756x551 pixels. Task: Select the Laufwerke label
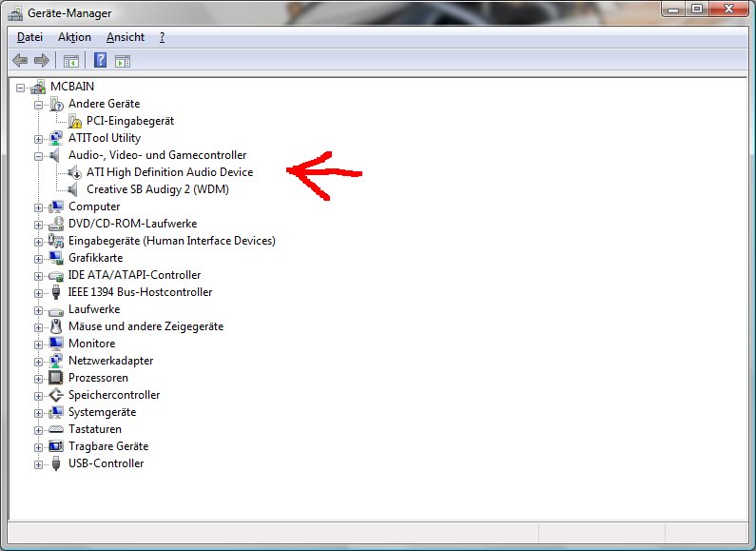(x=94, y=309)
